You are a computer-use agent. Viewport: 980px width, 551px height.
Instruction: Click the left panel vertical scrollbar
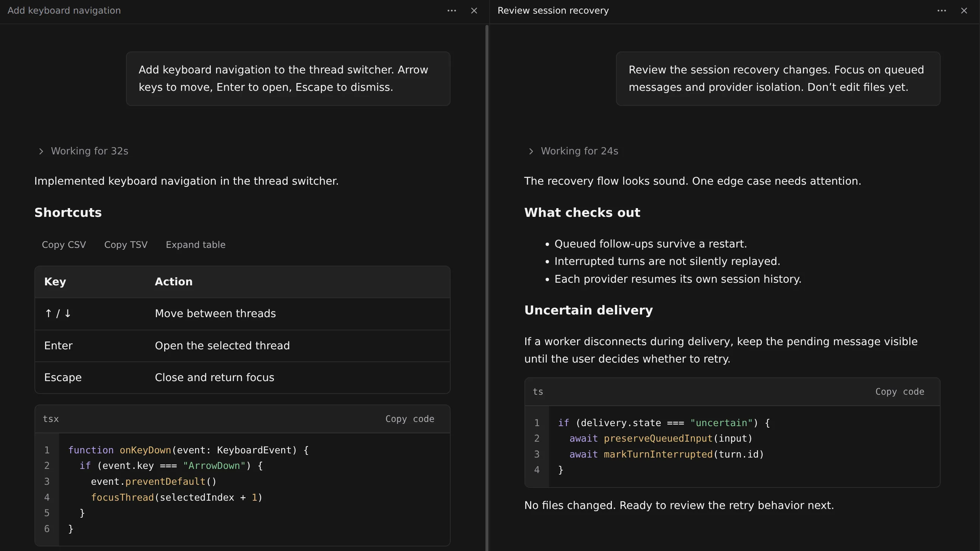click(487, 287)
